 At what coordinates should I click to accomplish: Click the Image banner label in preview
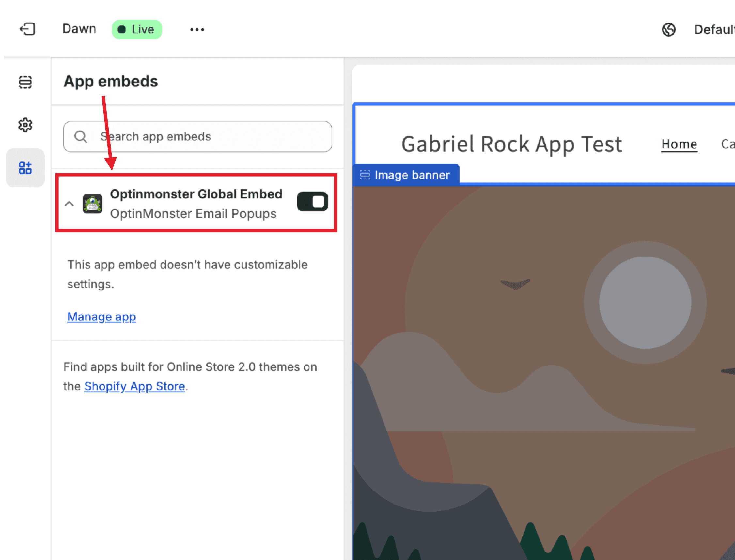pyautogui.click(x=412, y=175)
